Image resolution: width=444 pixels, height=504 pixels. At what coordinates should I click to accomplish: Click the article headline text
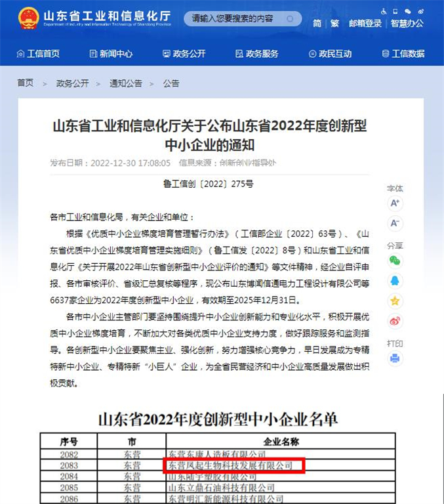point(210,135)
